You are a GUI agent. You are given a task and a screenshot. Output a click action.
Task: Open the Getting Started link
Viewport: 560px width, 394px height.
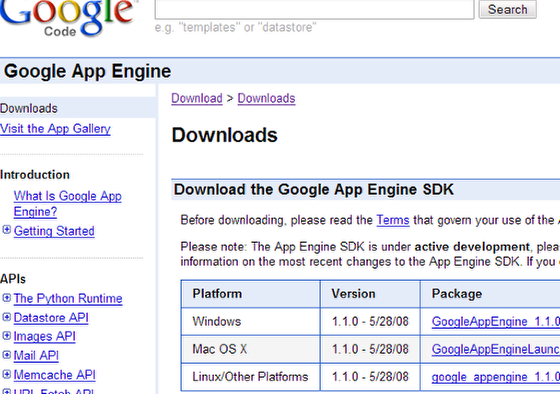click(54, 231)
